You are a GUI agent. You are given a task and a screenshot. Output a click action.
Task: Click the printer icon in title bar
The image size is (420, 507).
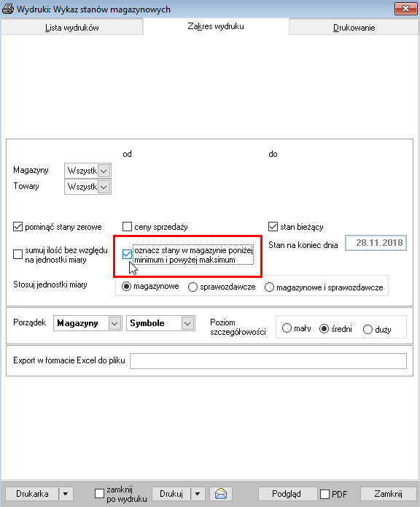coord(8,9)
